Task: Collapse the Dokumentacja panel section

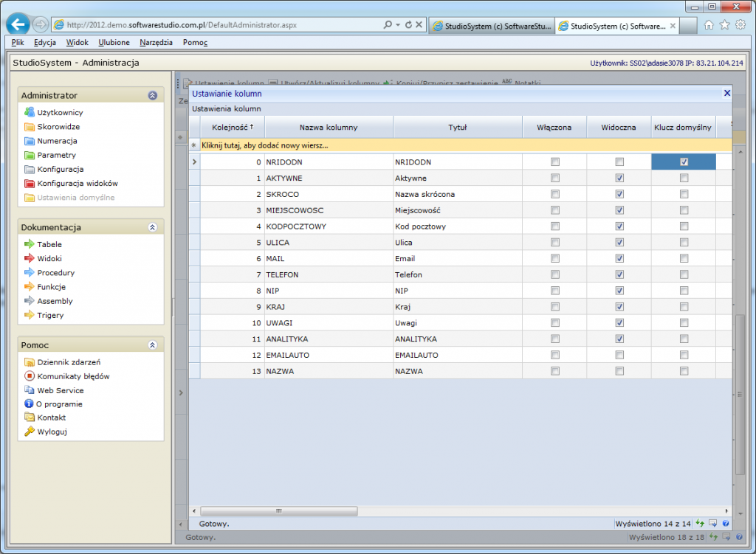Action: coord(152,228)
